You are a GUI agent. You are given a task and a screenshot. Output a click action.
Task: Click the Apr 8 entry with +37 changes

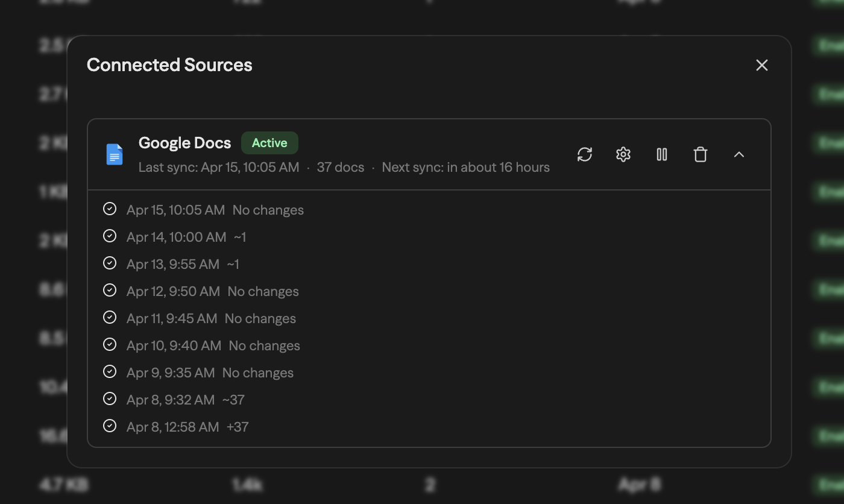pyautogui.click(x=187, y=426)
